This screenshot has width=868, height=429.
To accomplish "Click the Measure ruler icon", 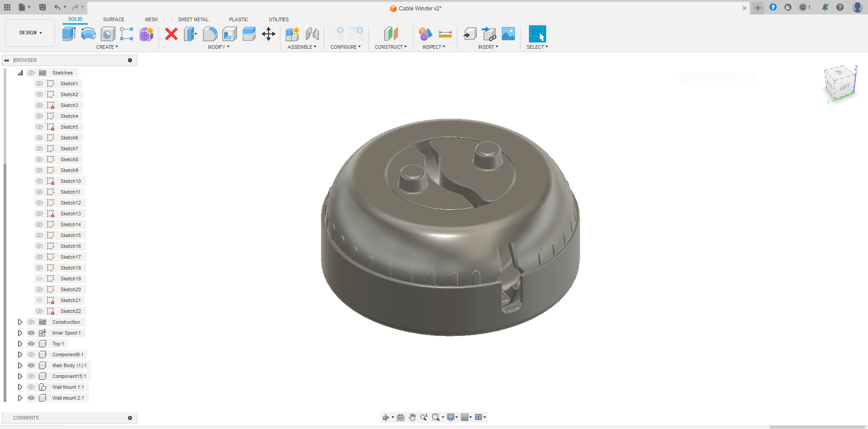I will click(445, 34).
